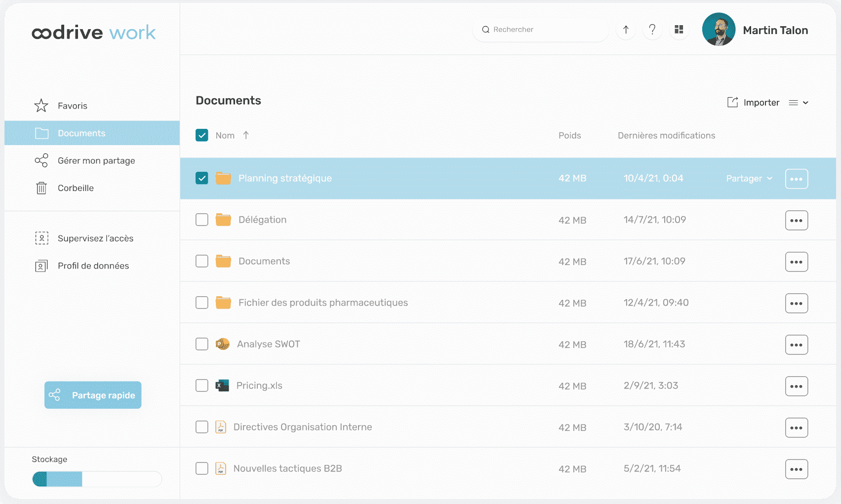Image resolution: width=841 pixels, height=504 pixels.
Task: Open help via the question mark icon
Action: pos(652,30)
